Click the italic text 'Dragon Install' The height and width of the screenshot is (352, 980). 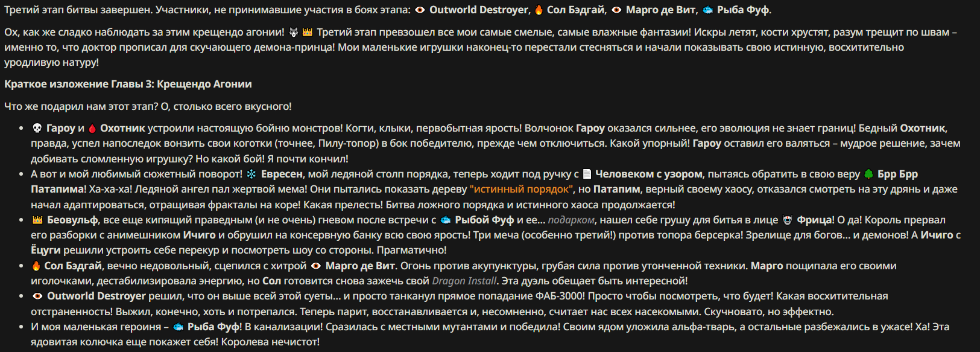click(464, 281)
